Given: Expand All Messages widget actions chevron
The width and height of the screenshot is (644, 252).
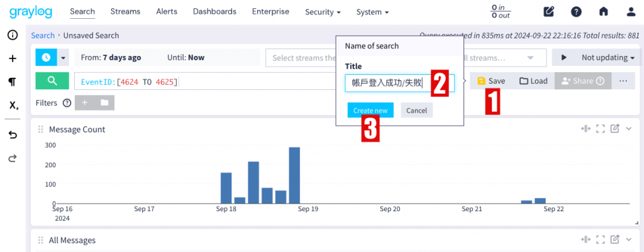Looking at the screenshot, I should 628,239.
